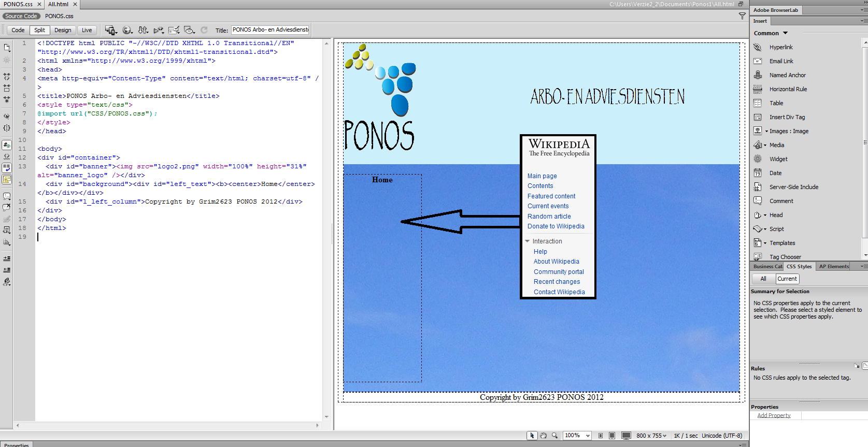Image resolution: width=868 pixels, height=447 pixels.
Task: Expand the Script insert dropdown
Action: [x=765, y=229]
